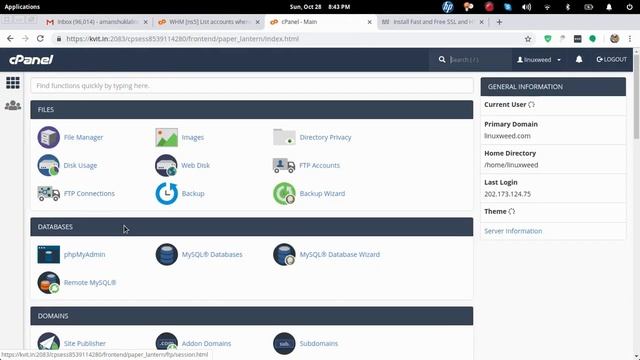Open the Web Disk icon

pos(166,165)
